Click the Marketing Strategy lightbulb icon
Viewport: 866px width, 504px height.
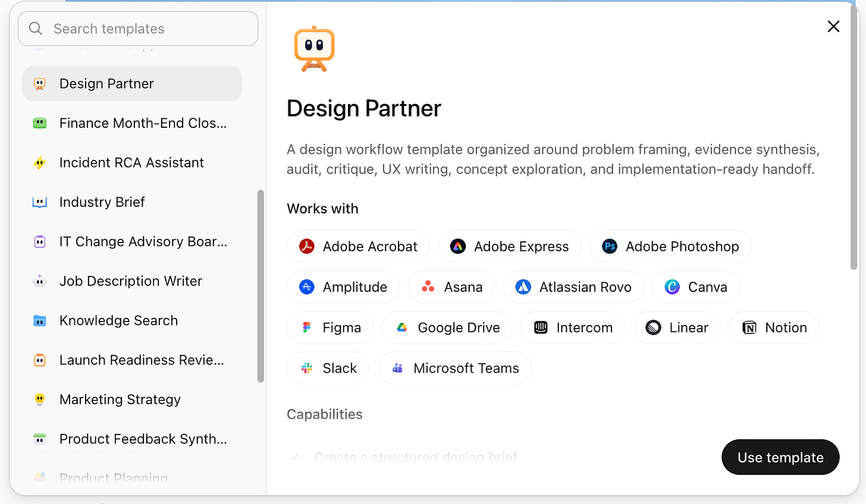pyautogui.click(x=40, y=400)
